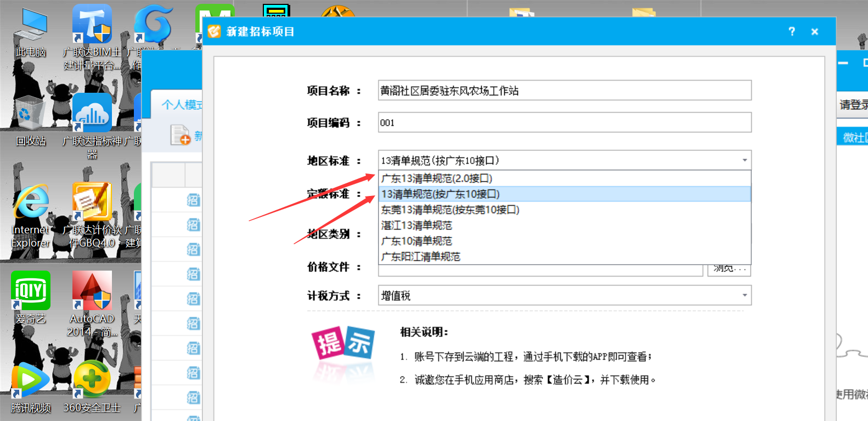This screenshot has width=868, height=421.
Task: Pick 广东10清单规范 from the dropdown list
Action: [x=565, y=241]
